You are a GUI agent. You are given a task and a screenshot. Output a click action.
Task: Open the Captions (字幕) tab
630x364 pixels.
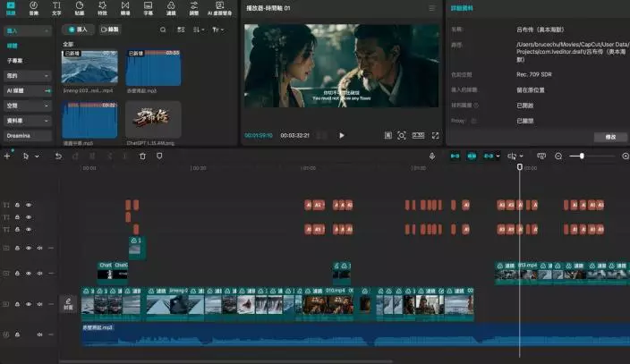[149, 8]
